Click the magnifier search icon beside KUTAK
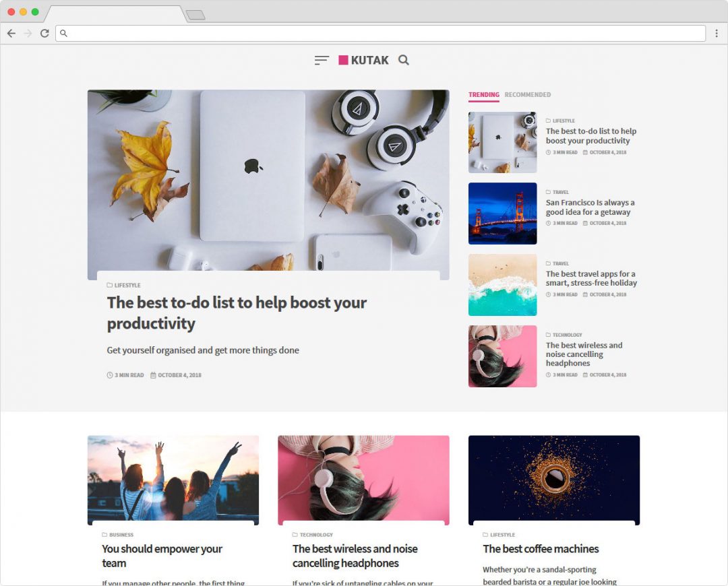 coord(404,61)
